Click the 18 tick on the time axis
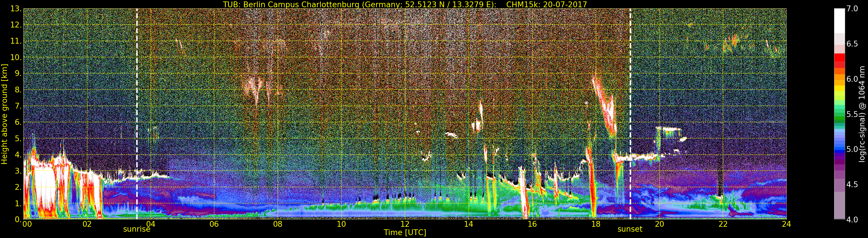 coord(596,224)
